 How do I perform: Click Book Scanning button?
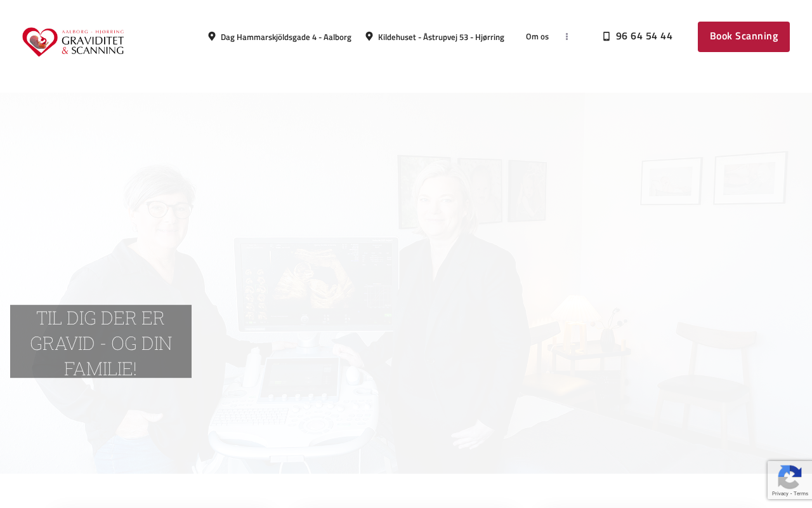click(743, 37)
